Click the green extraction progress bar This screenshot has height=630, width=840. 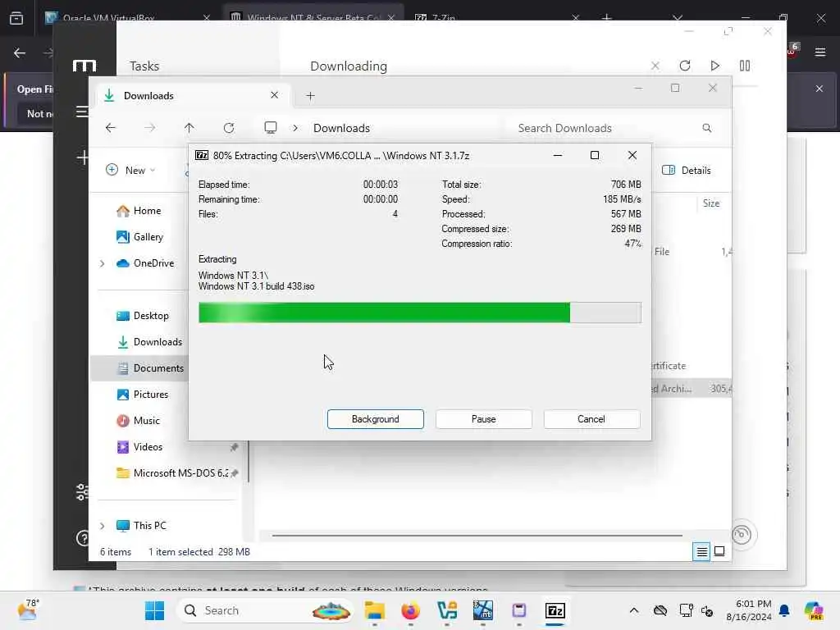[x=419, y=313]
